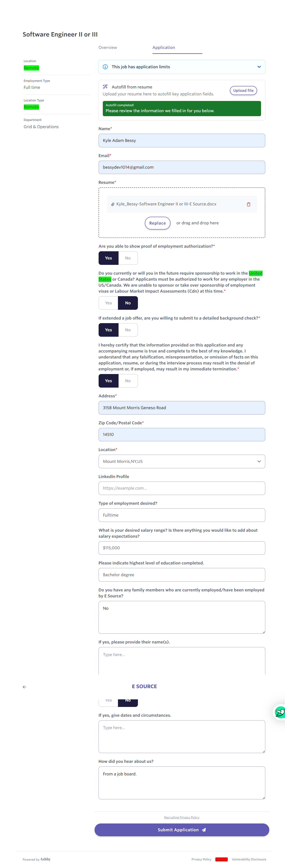Switch to the Overview tab
285x868 pixels.
tap(108, 48)
